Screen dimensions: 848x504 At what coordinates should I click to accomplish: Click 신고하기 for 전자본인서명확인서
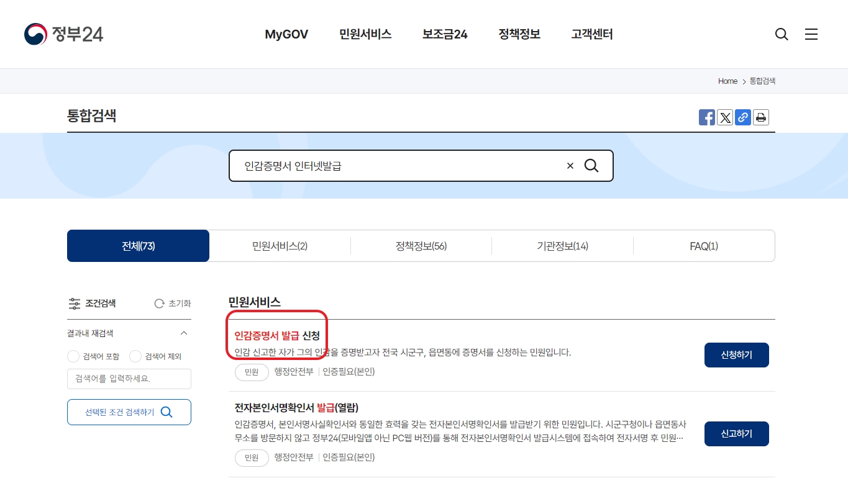[737, 434]
